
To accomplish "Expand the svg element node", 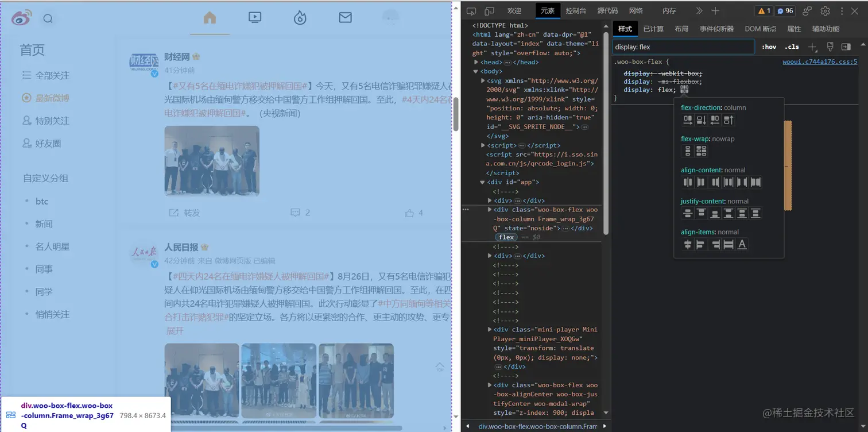I will (483, 80).
